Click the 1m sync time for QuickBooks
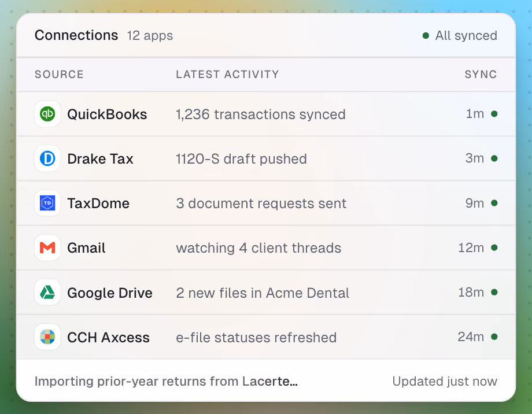Image resolution: width=532 pixels, height=414 pixels. [x=475, y=114]
